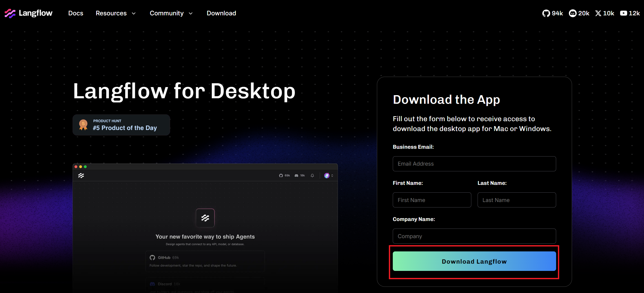Click the centered Langflow logo tile in preview

[205, 218]
